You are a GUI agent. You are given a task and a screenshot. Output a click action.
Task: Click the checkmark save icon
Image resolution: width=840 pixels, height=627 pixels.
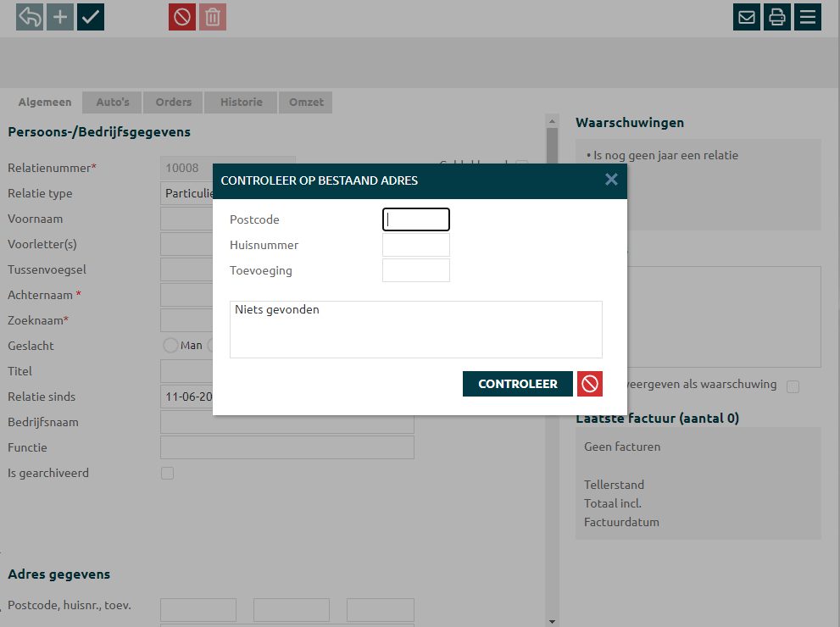click(x=91, y=17)
